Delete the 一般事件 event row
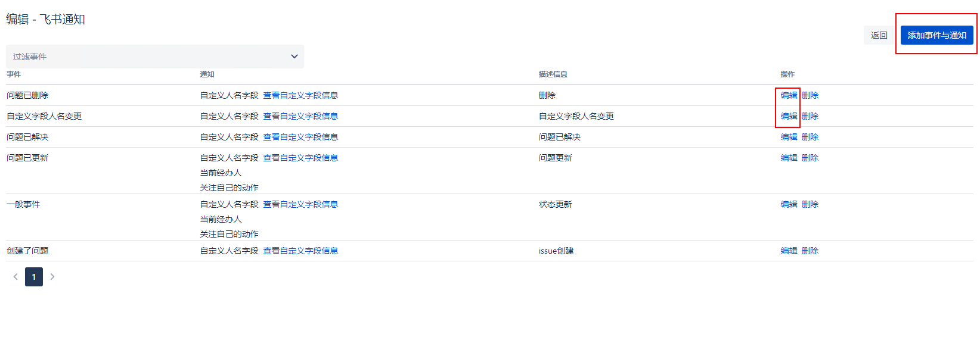 [x=810, y=204]
